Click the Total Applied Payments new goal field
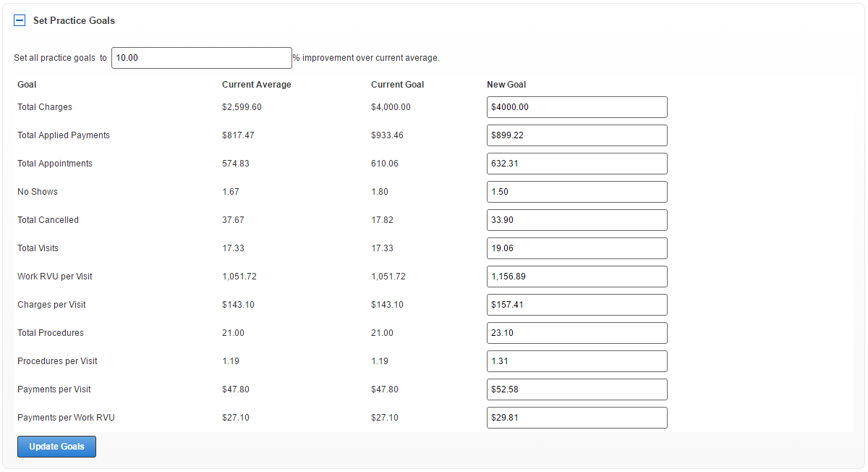 (x=576, y=135)
